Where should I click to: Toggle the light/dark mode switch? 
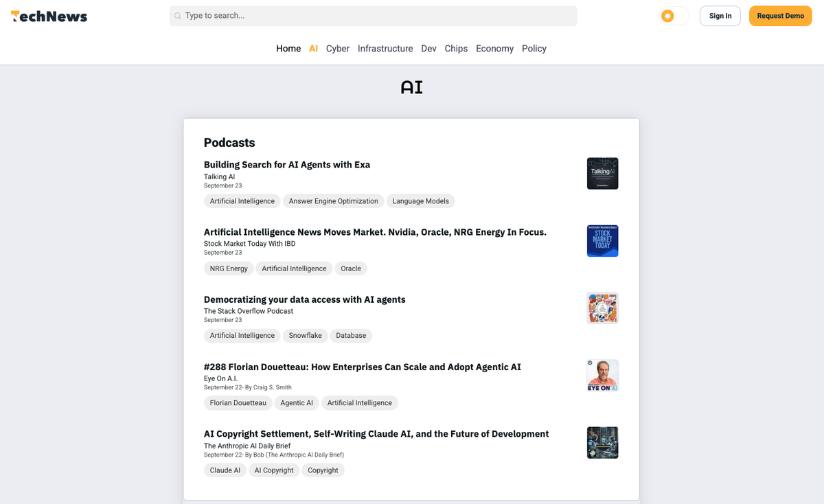coord(674,15)
